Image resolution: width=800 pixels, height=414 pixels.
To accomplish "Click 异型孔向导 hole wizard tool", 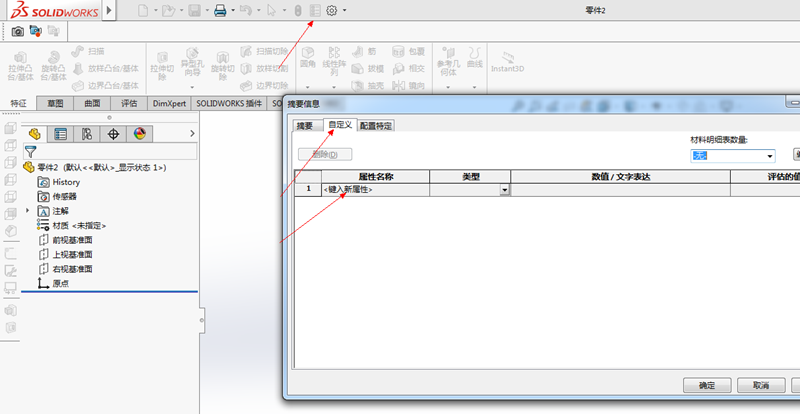I will pyautogui.click(x=192, y=62).
